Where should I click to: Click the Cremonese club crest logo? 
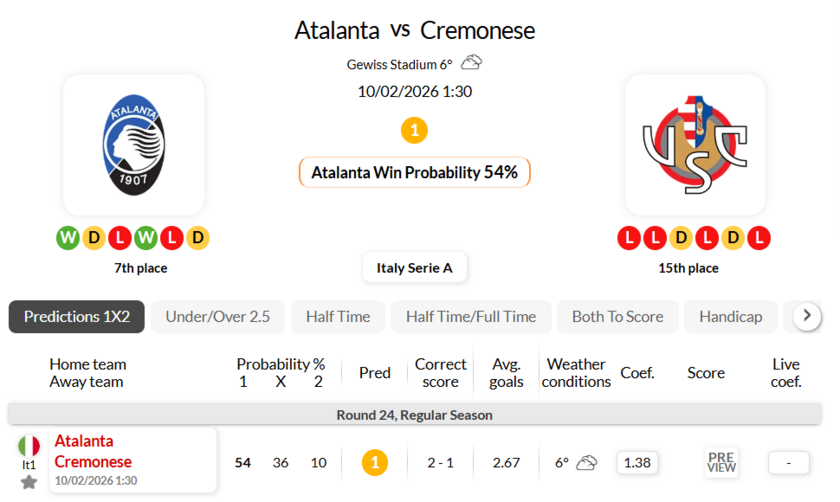pos(695,145)
